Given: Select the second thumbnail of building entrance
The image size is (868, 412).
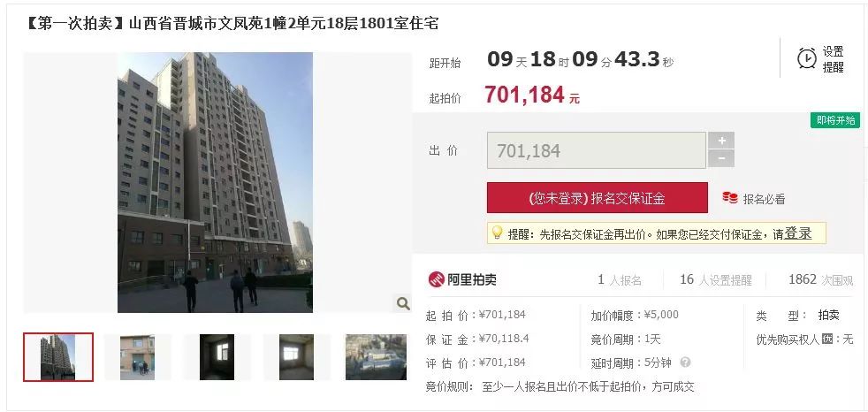Looking at the screenshot, I should point(137,356).
